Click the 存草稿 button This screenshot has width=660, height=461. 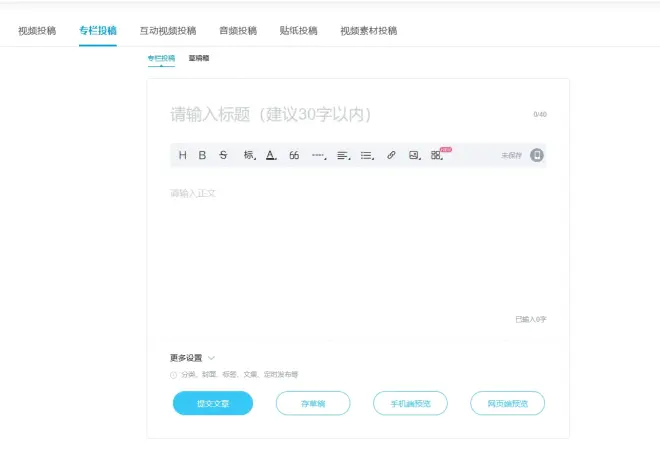pyautogui.click(x=313, y=403)
